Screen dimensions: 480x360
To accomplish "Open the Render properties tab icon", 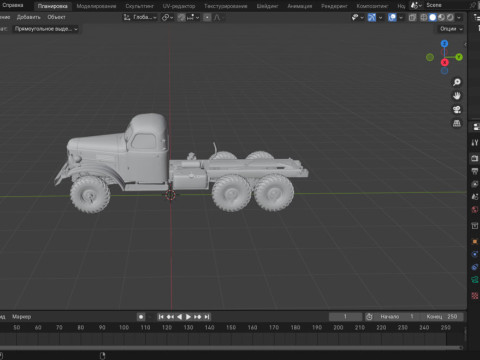I will click(475, 158).
